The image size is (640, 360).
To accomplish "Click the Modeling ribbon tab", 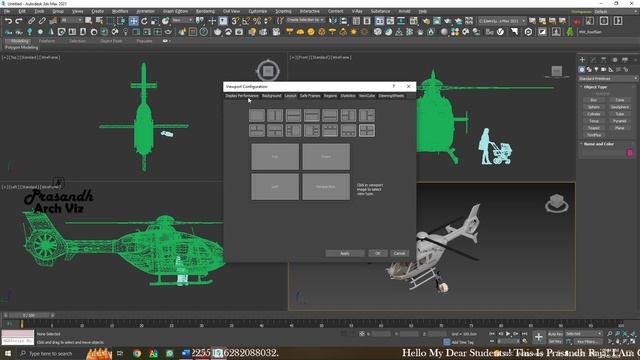I will click(x=19, y=41).
